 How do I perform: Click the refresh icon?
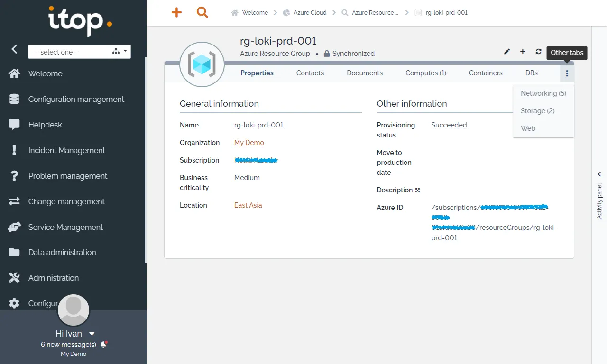coord(538,52)
